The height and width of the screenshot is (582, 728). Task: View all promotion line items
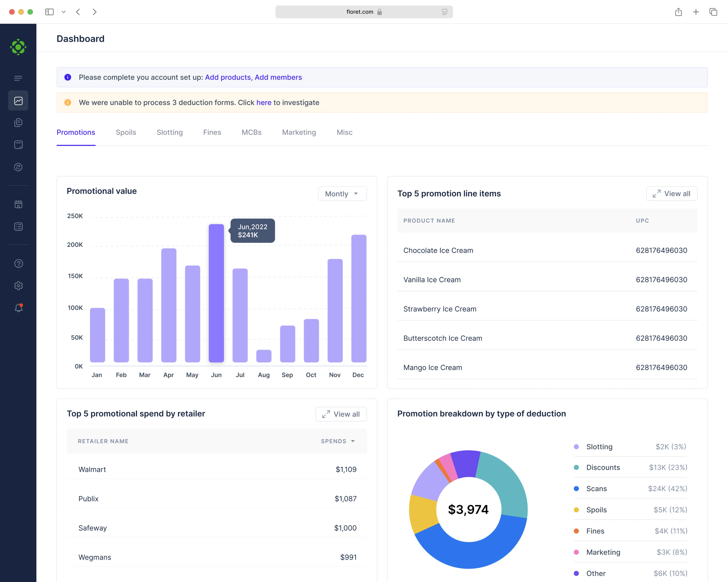coord(671,194)
